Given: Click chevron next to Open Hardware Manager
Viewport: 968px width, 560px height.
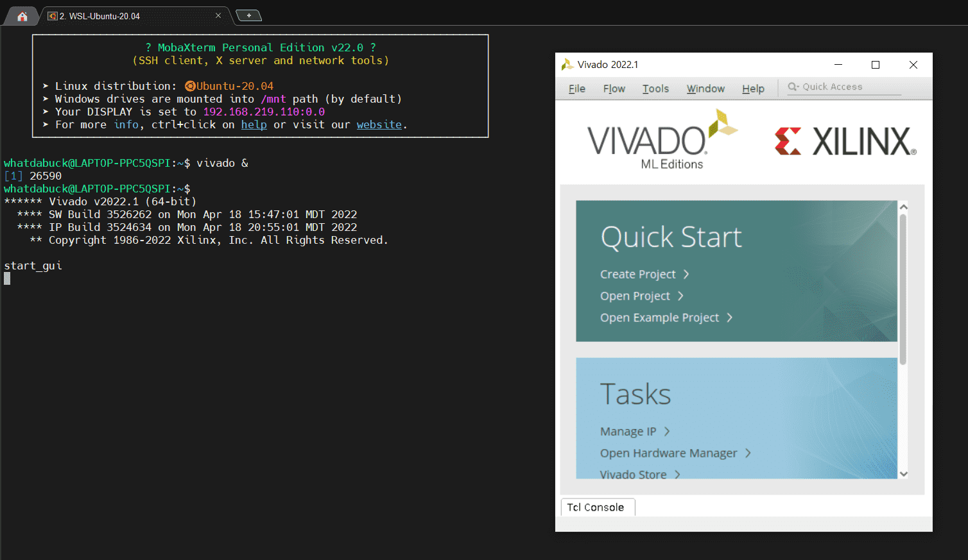Looking at the screenshot, I should pos(748,453).
